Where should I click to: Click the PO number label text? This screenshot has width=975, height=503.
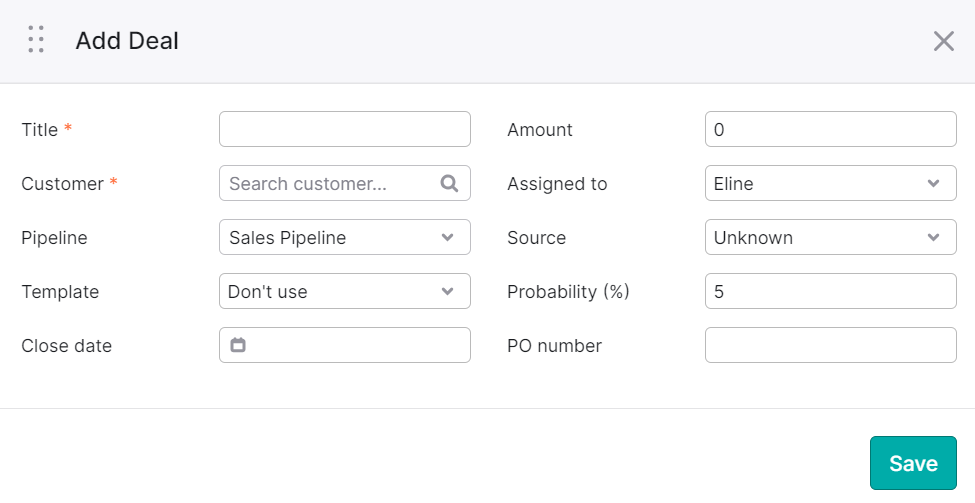(554, 346)
